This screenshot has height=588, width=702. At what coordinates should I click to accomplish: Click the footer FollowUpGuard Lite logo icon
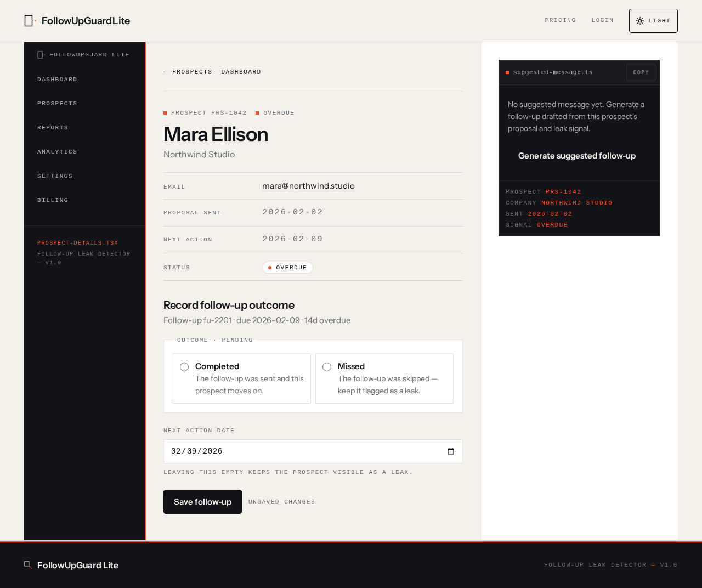(28, 565)
